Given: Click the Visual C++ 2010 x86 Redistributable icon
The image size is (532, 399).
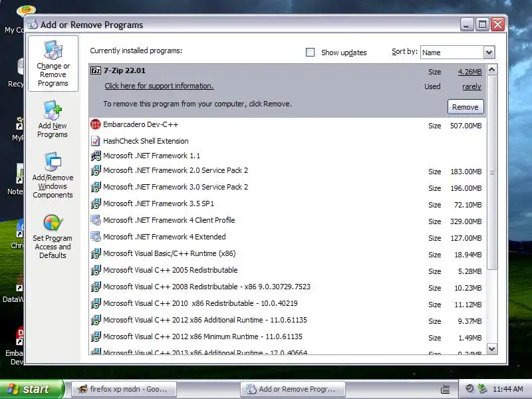Looking at the screenshot, I should [x=96, y=303].
